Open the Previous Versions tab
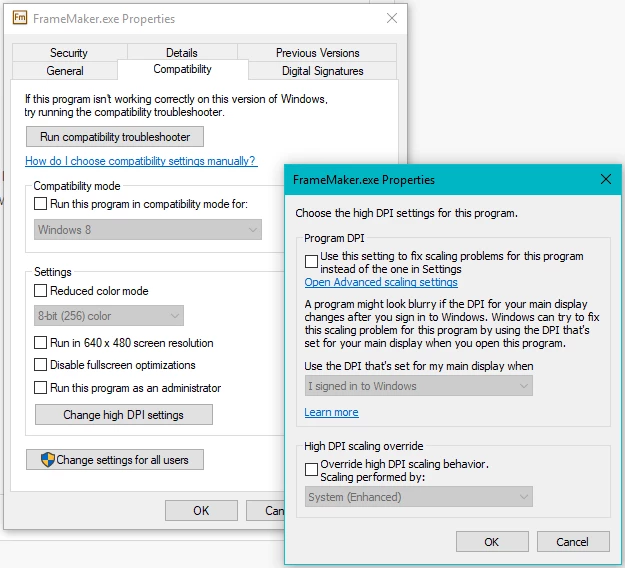Screen dimensions: 625x568 [x=317, y=53]
